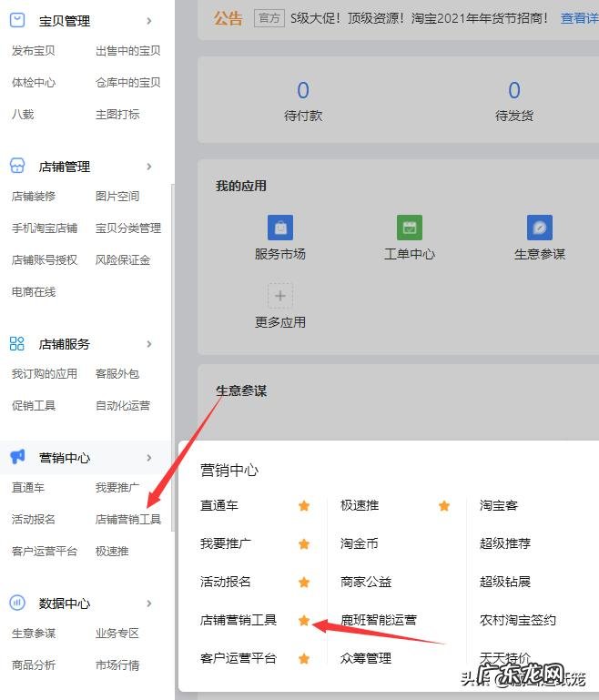
Task: Open 鹿班智能运营 in popup
Action: pyautogui.click(x=379, y=620)
